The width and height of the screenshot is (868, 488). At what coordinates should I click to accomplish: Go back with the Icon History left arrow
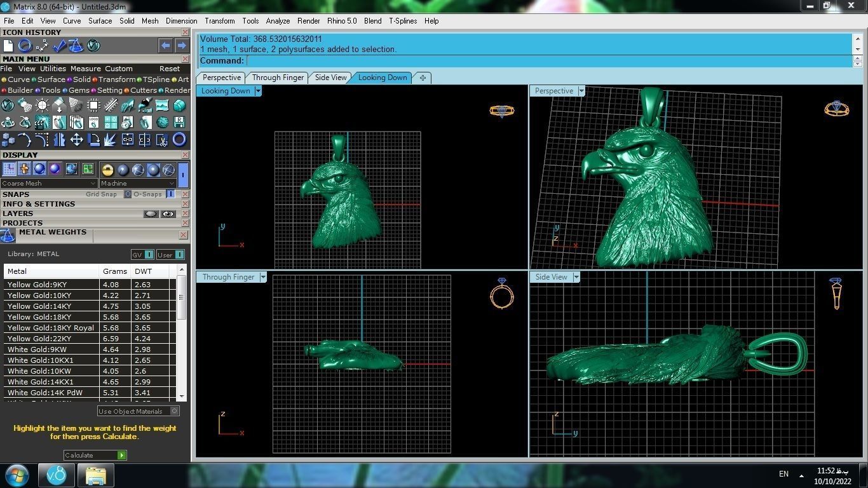click(165, 45)
